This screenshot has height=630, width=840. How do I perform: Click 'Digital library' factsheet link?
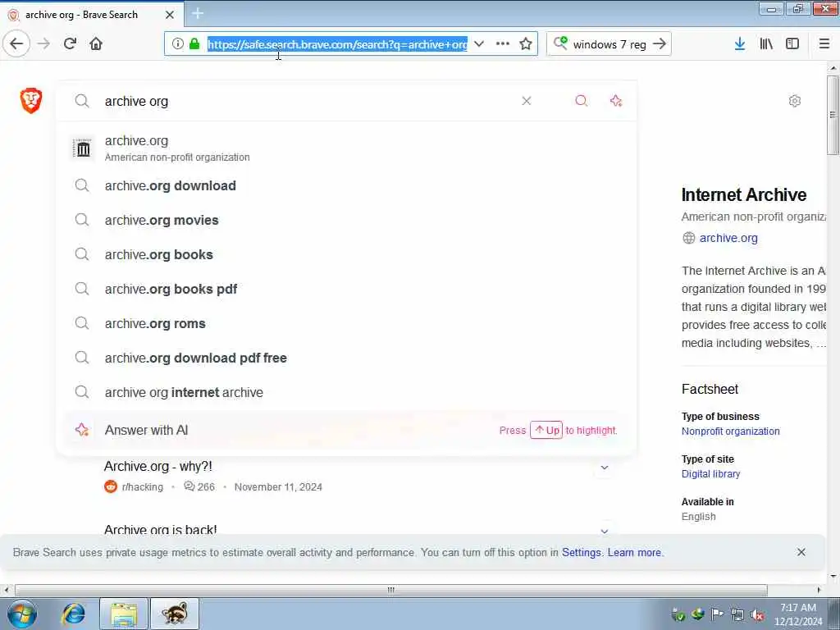click(710, 474)
